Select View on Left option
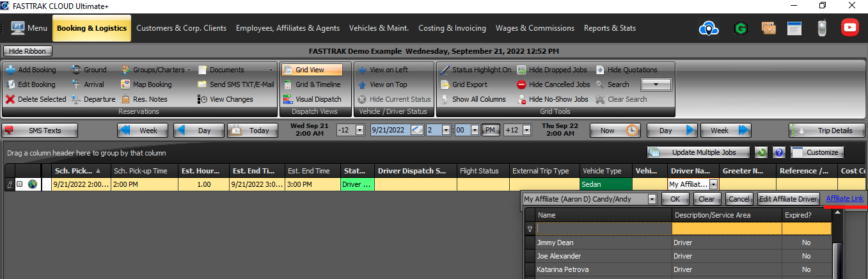This screenshot has height=279, width=868. pyautogui.click(x=383, y=70)
